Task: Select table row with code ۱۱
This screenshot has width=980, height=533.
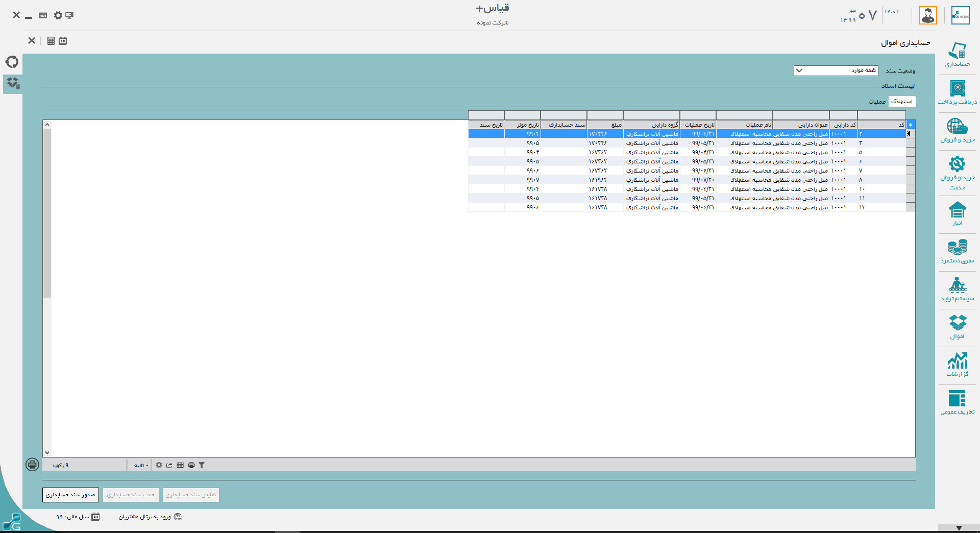Action: coord(692,198)
